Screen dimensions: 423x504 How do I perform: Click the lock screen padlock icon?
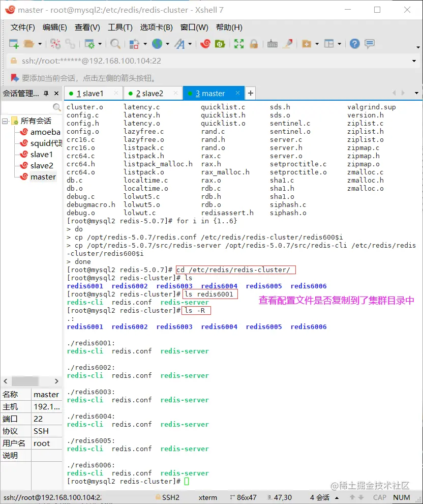254,44
